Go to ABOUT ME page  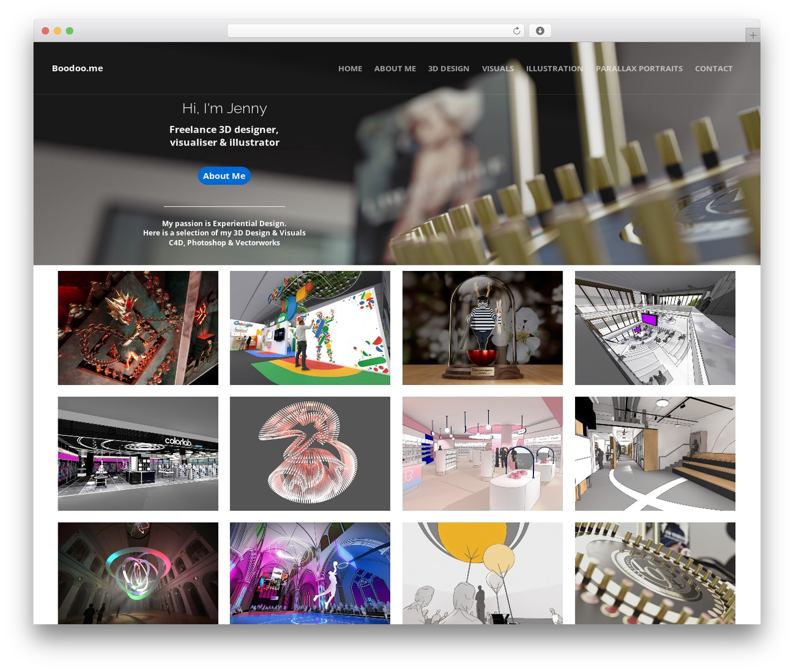(395, 69)
